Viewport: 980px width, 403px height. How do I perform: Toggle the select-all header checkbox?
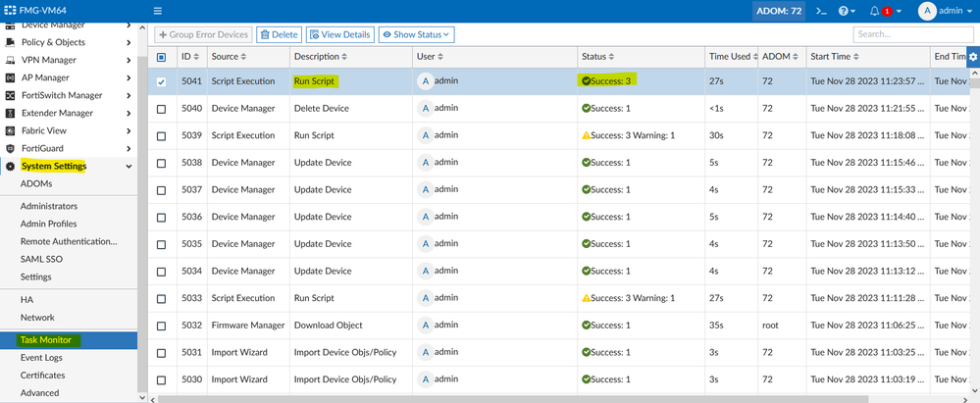pyautogui.click(x=162, y=57)
